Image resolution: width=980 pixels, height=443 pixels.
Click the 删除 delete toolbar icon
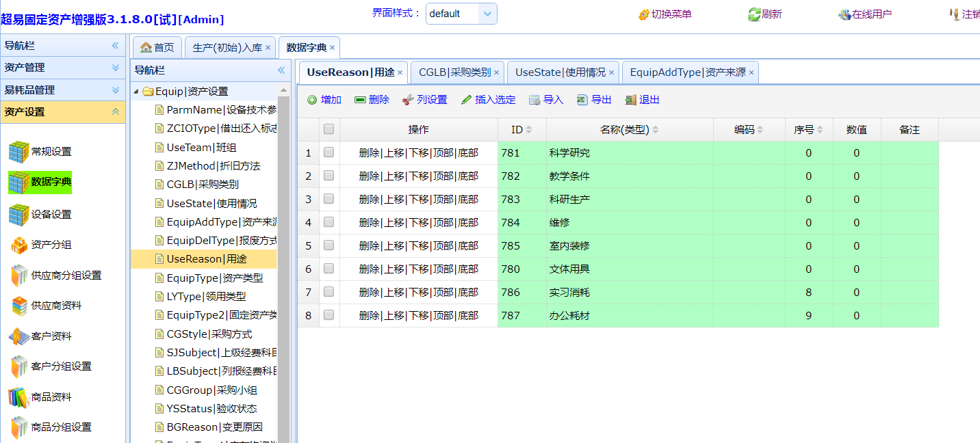click(360, 100)
